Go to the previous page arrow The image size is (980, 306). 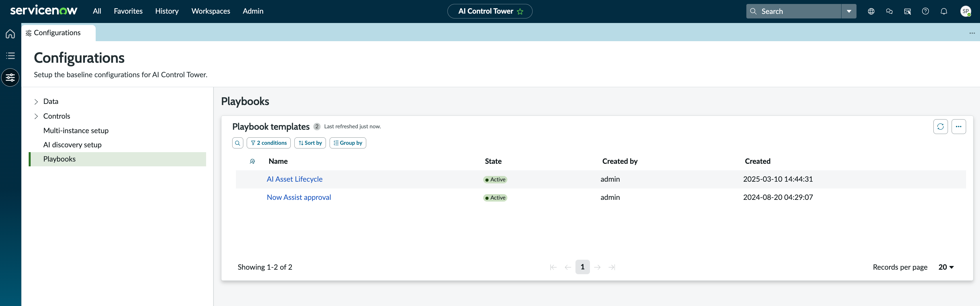(568, 267)
